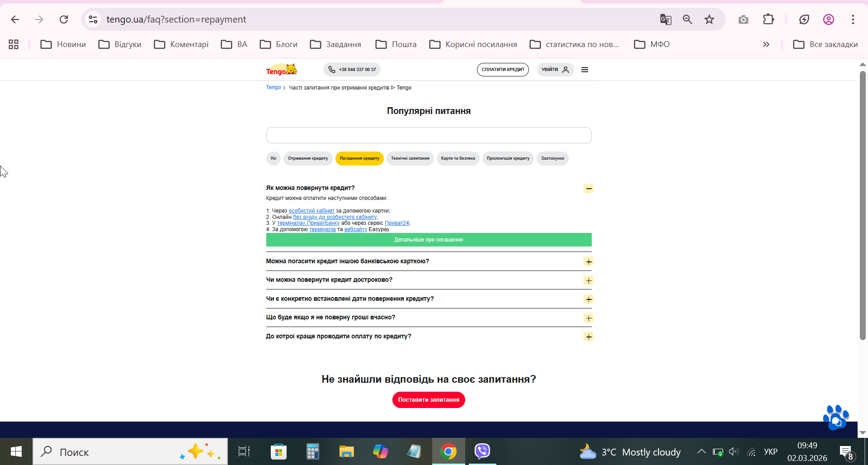Open the apps grid shortcut
Screen dimensions: 868x465
pos(14,44)
